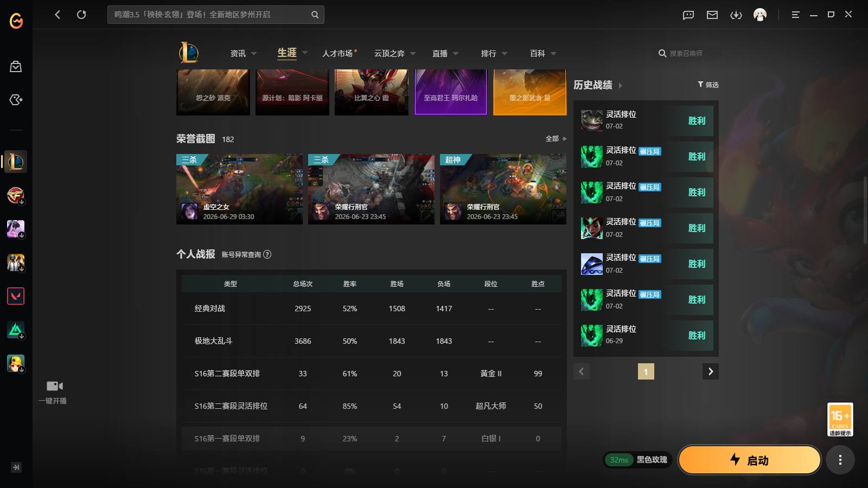Go to the next match history page
The height and width of the screenshot is (488, 868).
click(711, 371)
